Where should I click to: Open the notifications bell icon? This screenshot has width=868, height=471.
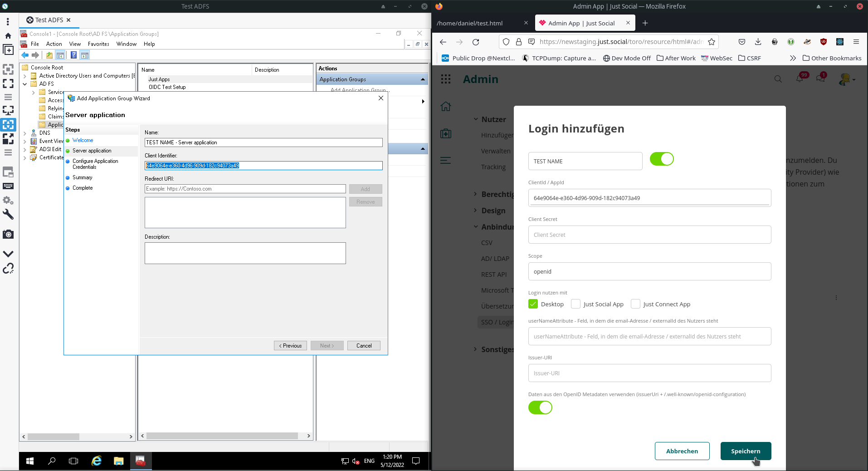click(800, 78)
